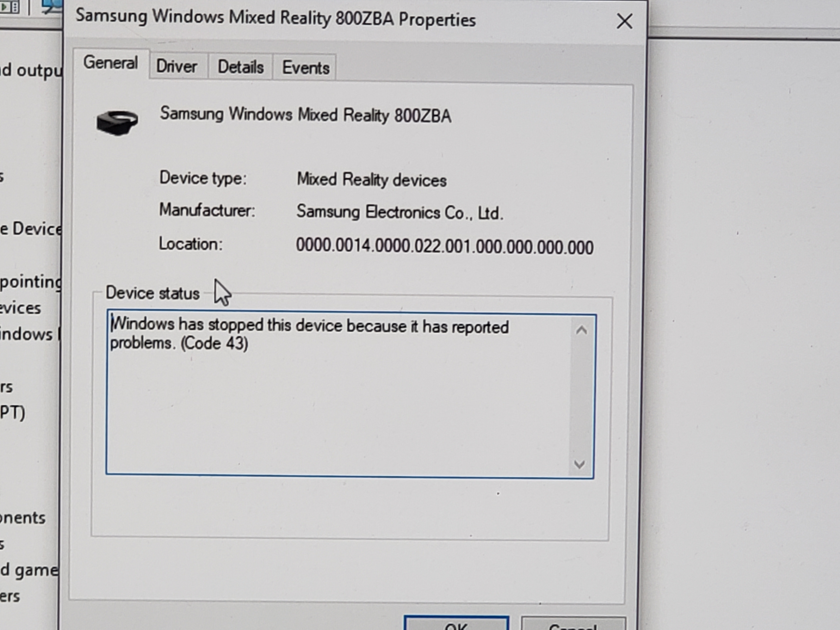Viewport: 840px width, 630px height.
Task: Select 'd outpu' item in Device Manager behind
Action: (31, 71)
